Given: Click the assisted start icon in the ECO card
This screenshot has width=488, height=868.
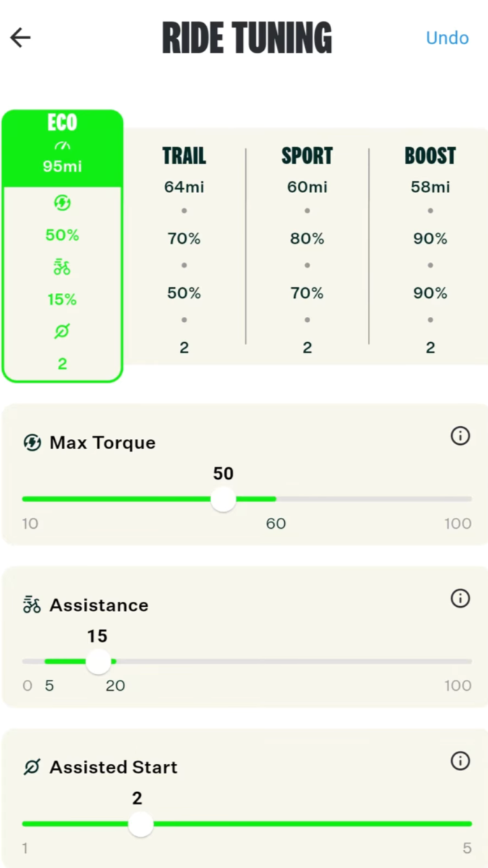Looking at the screenshot, I should pos(62,331).
